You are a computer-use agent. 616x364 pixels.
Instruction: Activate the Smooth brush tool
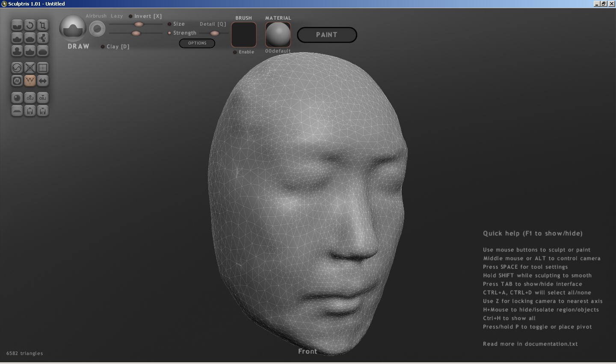tap(42, 51)
